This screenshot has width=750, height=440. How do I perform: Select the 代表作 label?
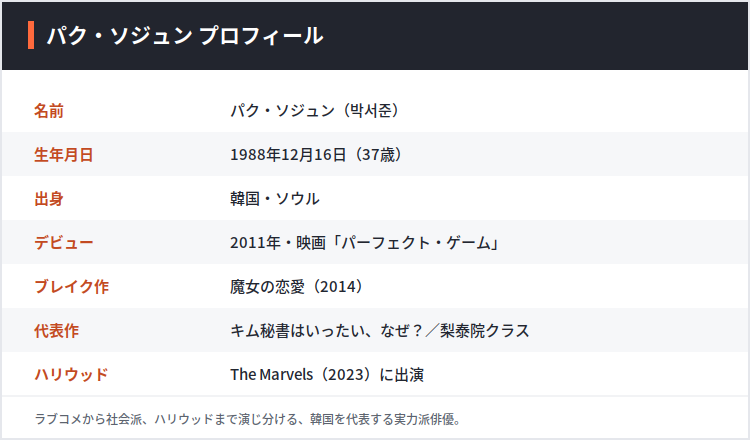56,330
